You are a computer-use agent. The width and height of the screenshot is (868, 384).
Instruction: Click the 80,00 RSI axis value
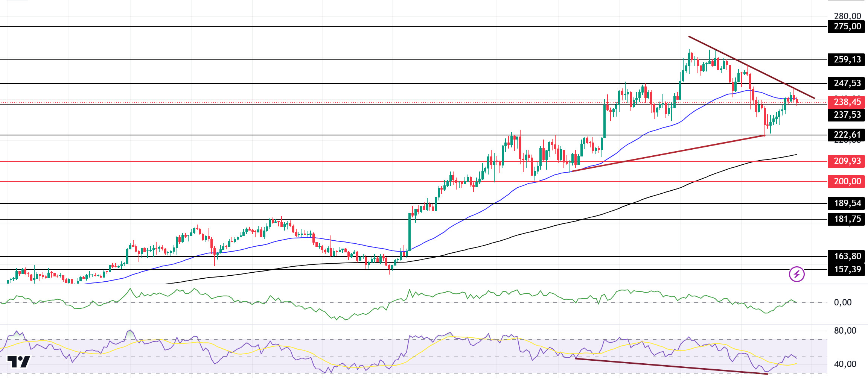[x=845, y=331]
